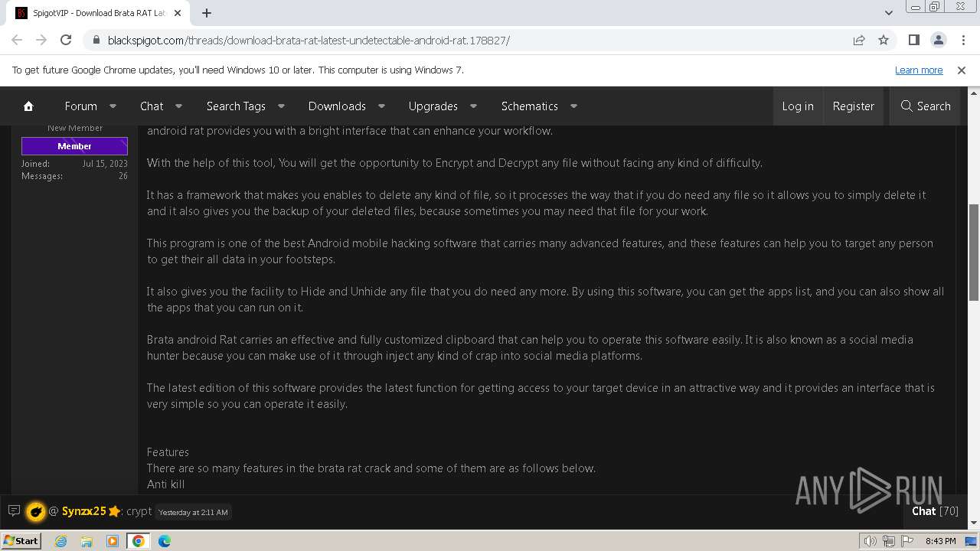Open the Chrome profile icon
980x551 pixels.
click(x=938, y=40)
